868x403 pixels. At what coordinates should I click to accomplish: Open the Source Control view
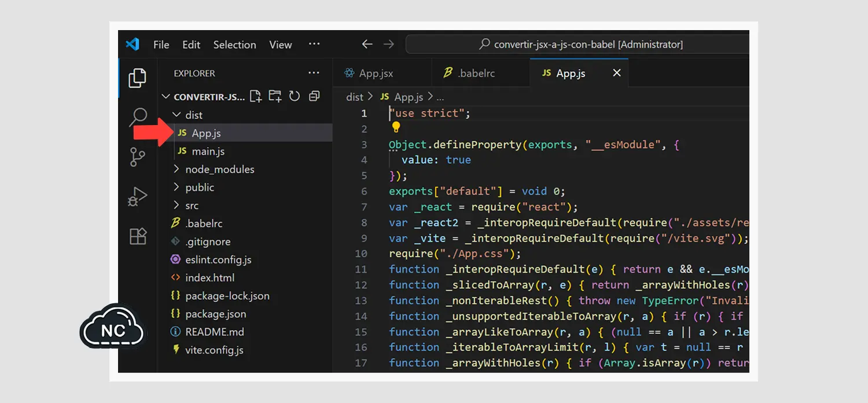(x=137, y=157)
